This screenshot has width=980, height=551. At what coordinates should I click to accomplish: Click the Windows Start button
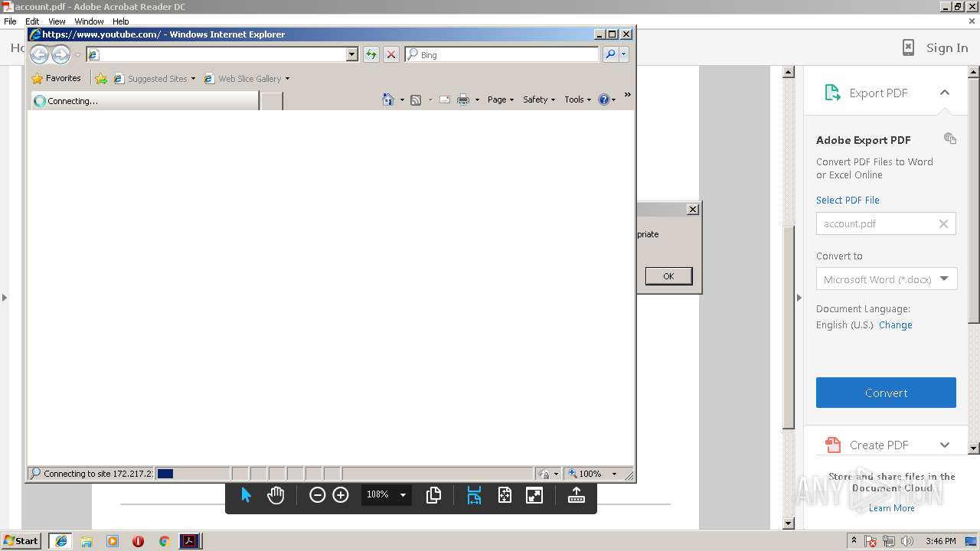(21, 541)
